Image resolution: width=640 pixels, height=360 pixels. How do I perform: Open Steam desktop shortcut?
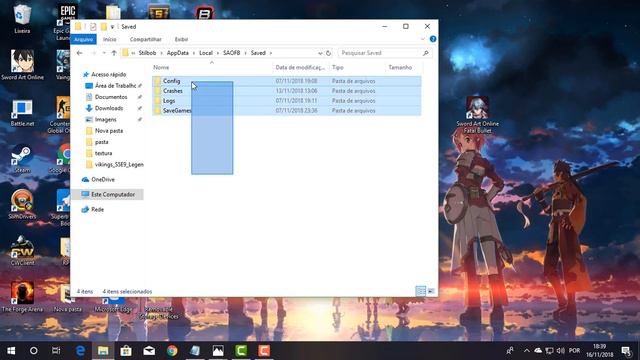(x=22, y=159)
